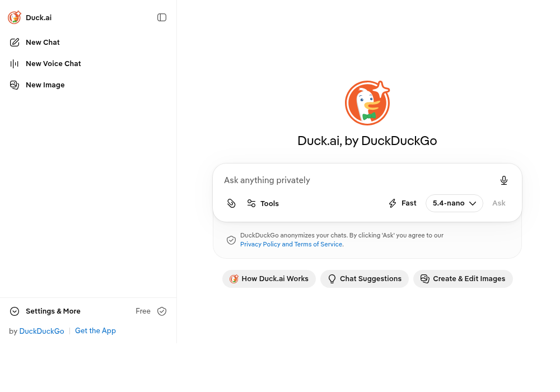Collapse the sidebar using the panel icon
560x392 pixels.
click(162, 17)
